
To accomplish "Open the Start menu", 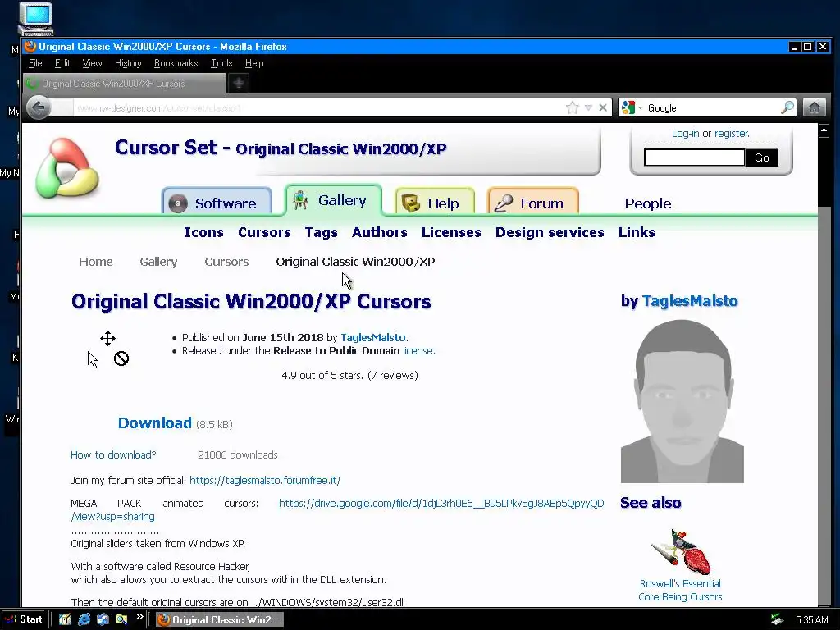I will [24, 619].
